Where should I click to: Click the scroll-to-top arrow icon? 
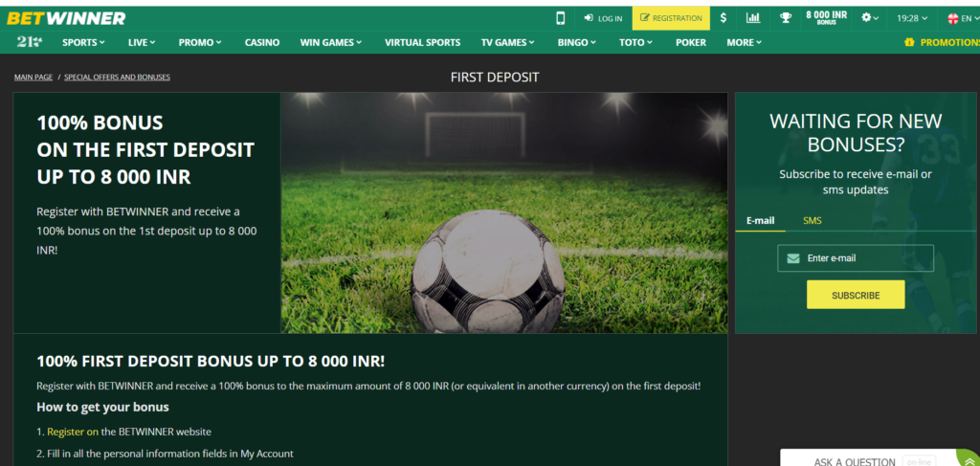pyautogui.click(x=969, y=461)
